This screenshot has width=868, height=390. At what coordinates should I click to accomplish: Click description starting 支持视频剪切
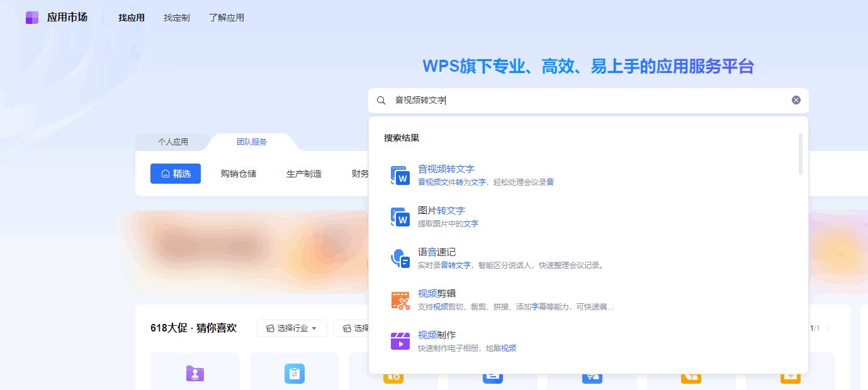click(x=516, y=307)
